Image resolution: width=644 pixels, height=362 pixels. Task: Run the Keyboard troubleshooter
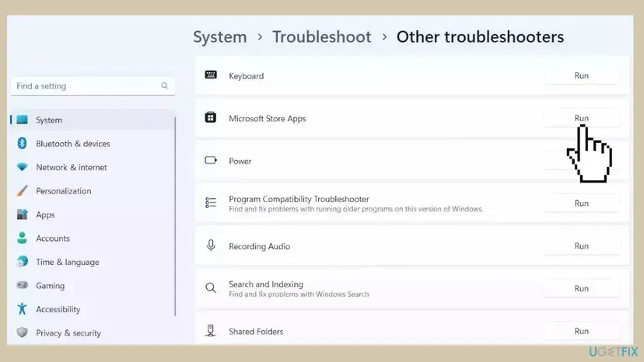[582, 75]
